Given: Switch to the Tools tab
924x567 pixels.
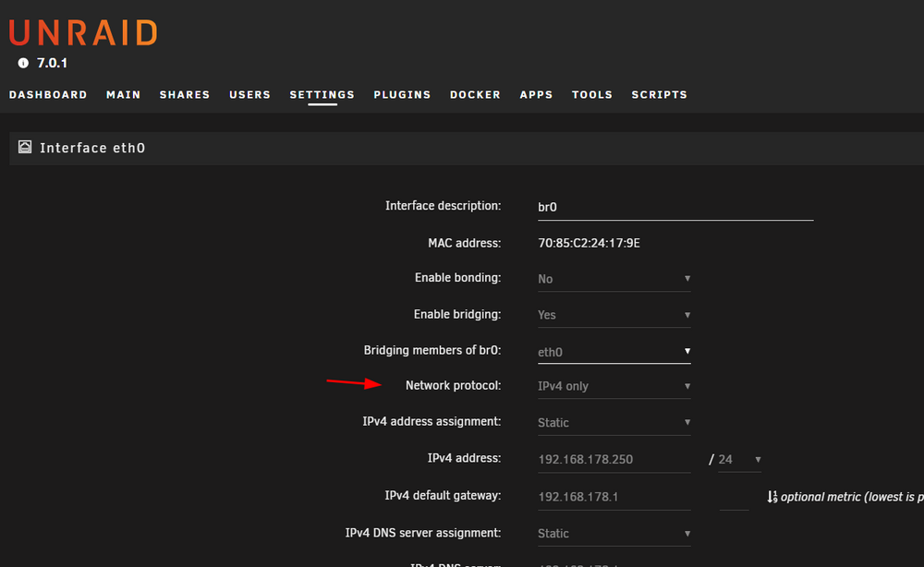Looking at the screenshot, I should pyautogui.click(x=592, y=95).
